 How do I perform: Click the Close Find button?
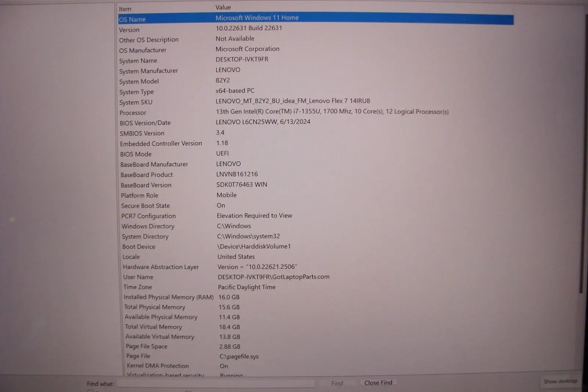tap(378, 383)
